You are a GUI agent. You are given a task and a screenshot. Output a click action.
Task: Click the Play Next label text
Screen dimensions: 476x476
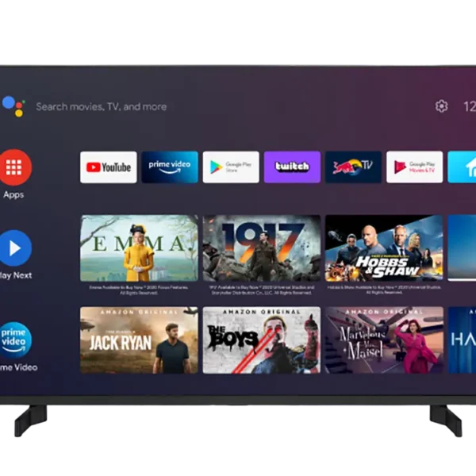[x=16, y=275]
